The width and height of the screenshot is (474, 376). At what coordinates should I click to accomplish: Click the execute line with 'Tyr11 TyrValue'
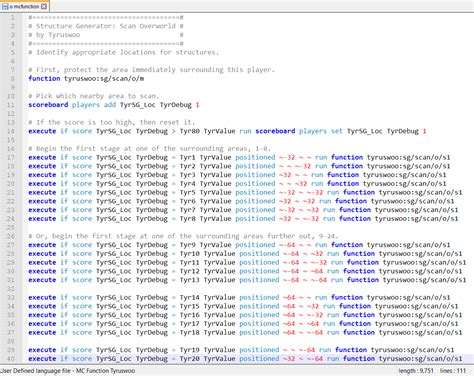click(x=247, y=262)
